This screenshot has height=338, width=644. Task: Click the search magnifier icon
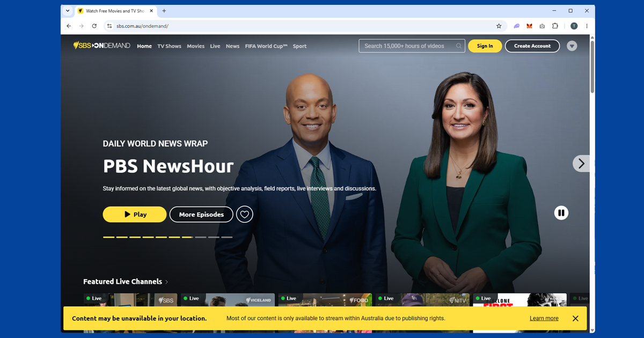tap(459, 46)
